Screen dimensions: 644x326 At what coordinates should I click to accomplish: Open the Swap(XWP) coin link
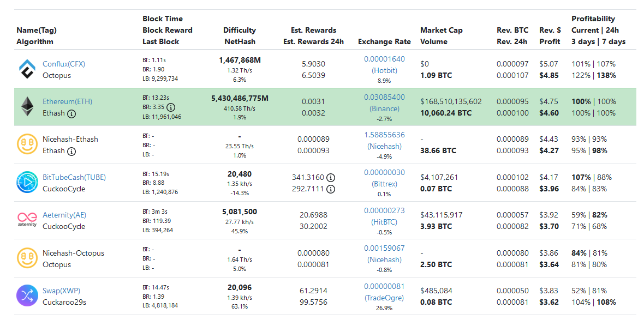point(62,291)
